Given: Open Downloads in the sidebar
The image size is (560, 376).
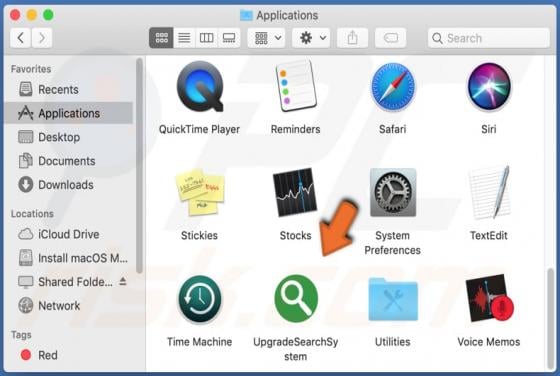Looking at the screenshot, I should pos(68,185).
